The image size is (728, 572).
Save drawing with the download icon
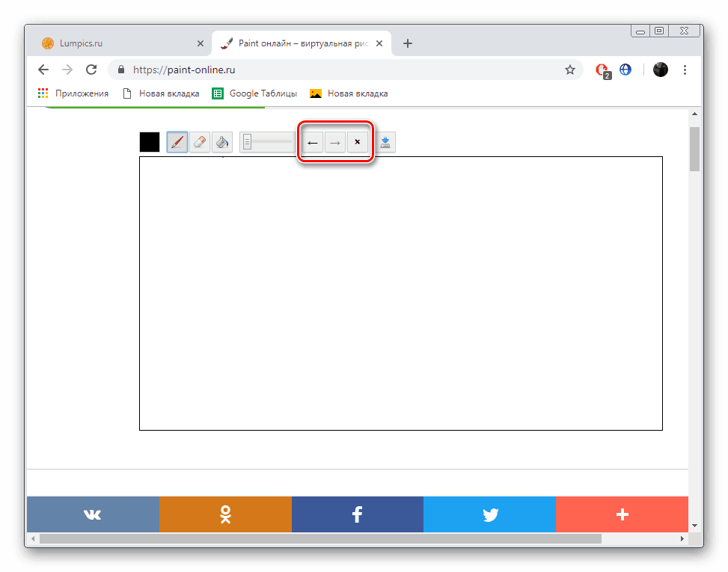(385, 142)
